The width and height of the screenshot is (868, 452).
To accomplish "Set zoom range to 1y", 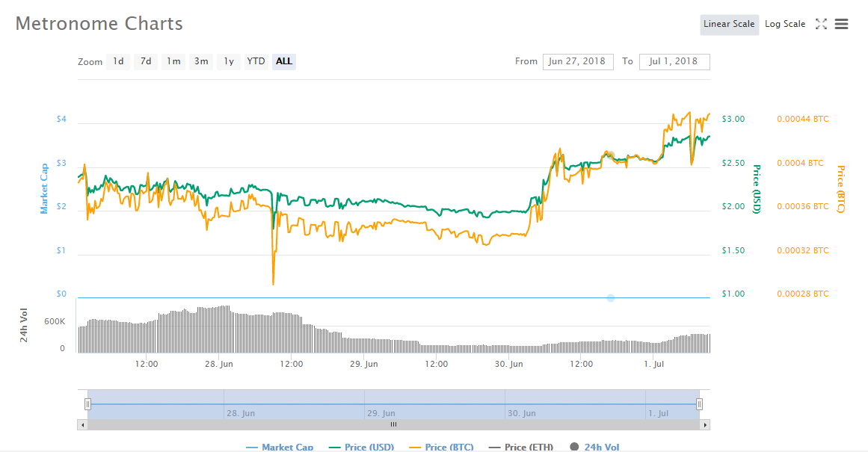I will [229, 61].
